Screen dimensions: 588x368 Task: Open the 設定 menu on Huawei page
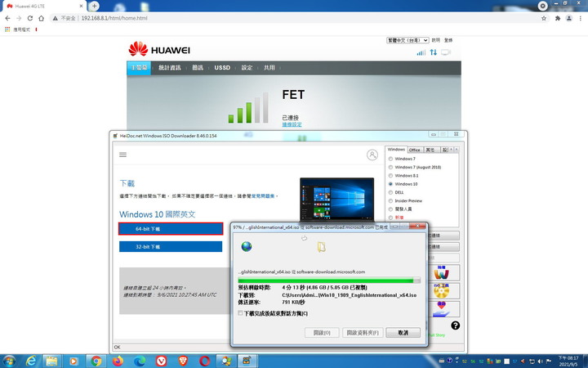pyautogui.click(x=247, y=68)
